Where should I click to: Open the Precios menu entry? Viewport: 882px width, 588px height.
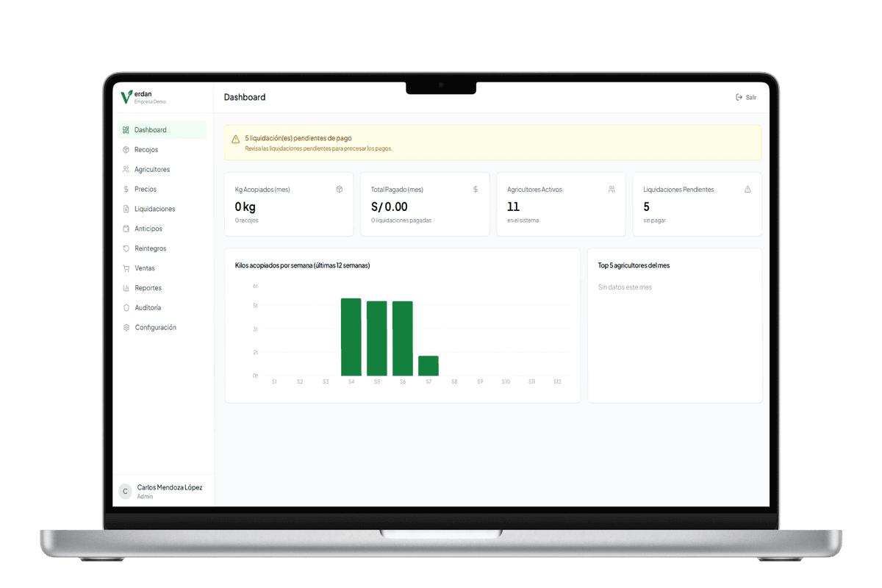click(162, 190)
